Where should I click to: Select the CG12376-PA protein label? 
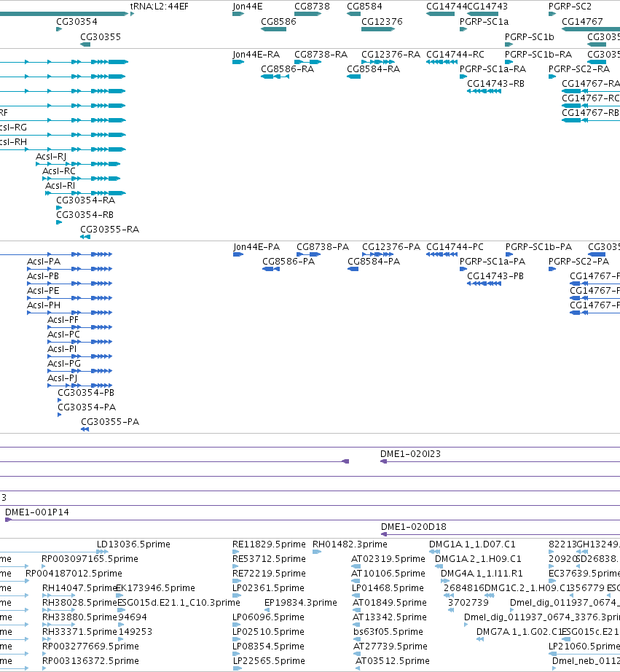391,247
